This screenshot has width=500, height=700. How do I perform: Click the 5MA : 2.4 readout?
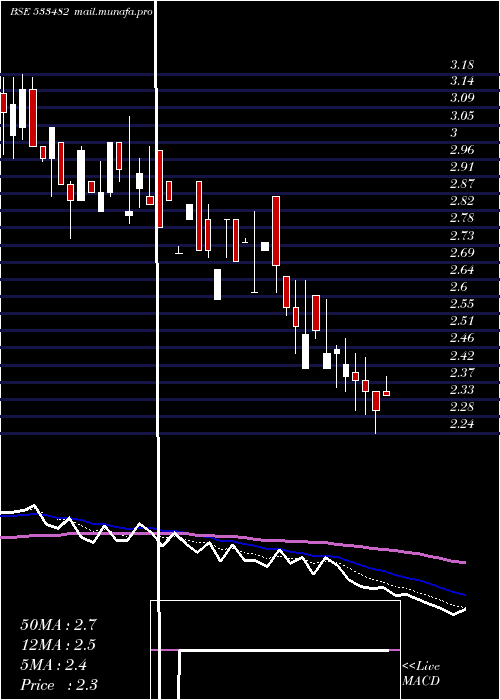(x=54, y=665)
